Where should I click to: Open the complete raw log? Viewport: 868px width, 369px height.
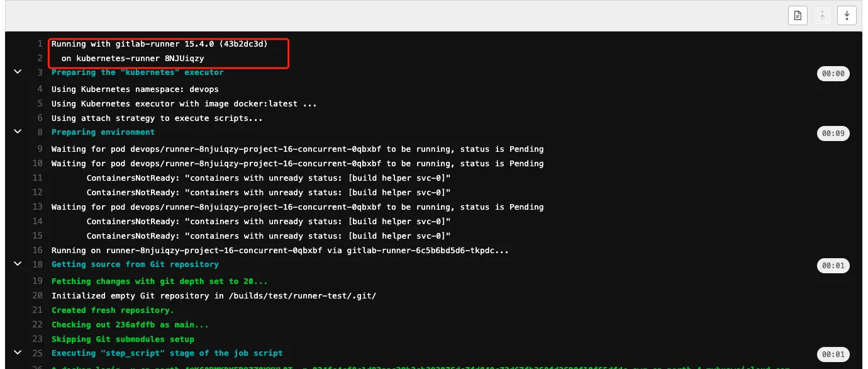pos(798,16)
